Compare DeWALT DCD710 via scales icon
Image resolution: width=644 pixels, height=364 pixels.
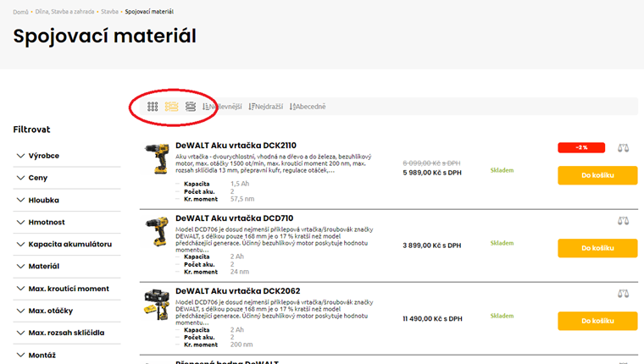coord(623,221)
